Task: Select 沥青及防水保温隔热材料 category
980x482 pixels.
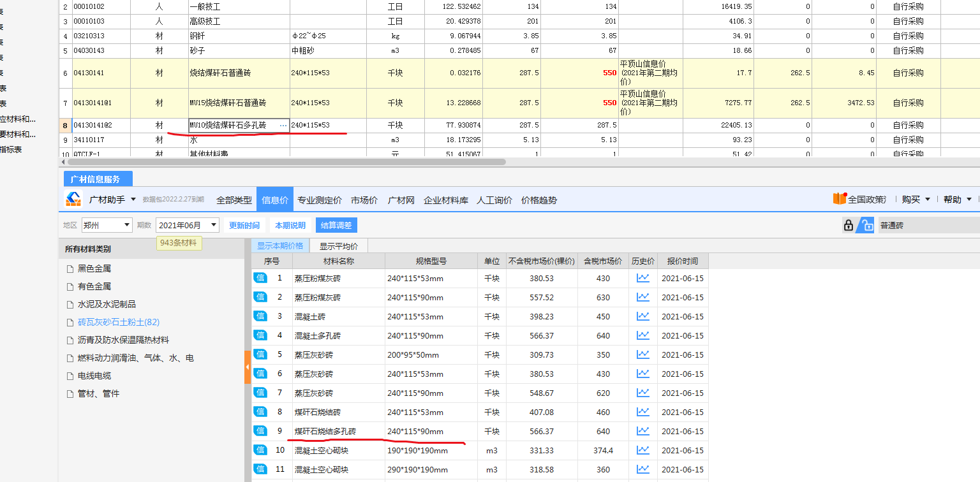Action: (123, 340)
